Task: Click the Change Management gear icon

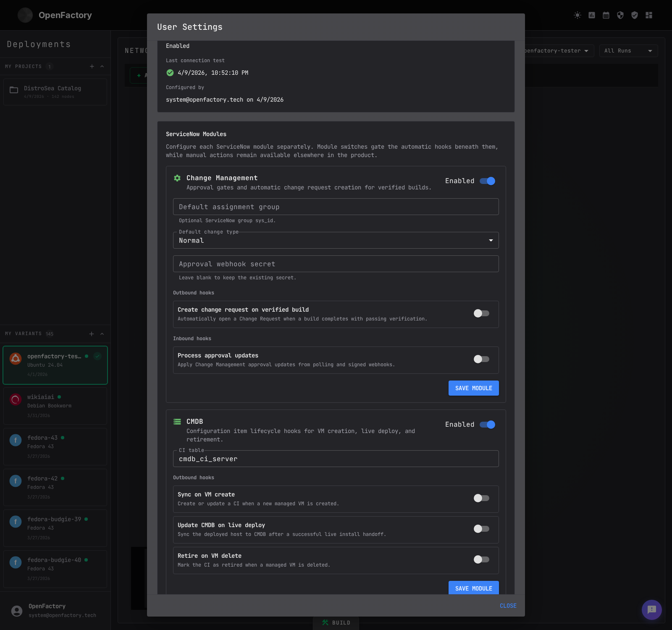Action: (x=177, y=178)
